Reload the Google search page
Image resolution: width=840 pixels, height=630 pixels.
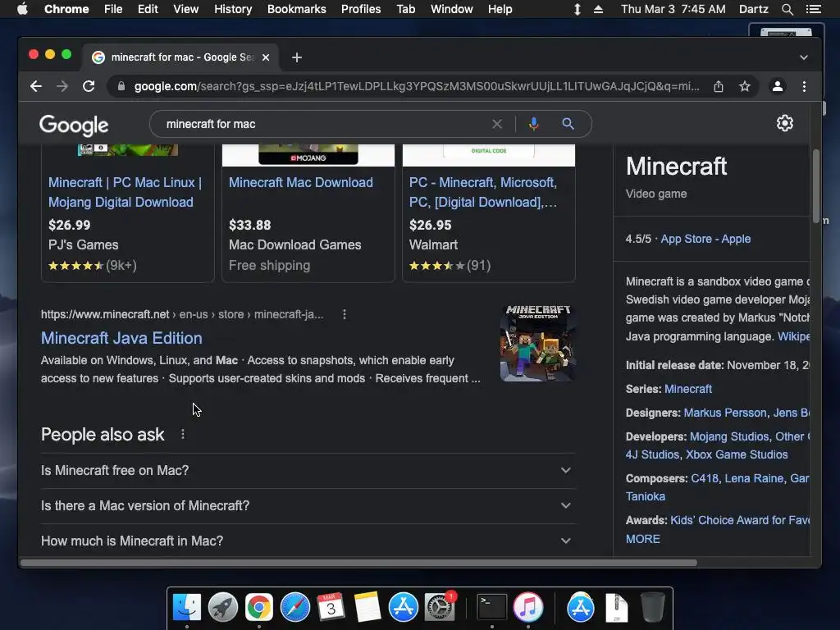coord(89,86)
